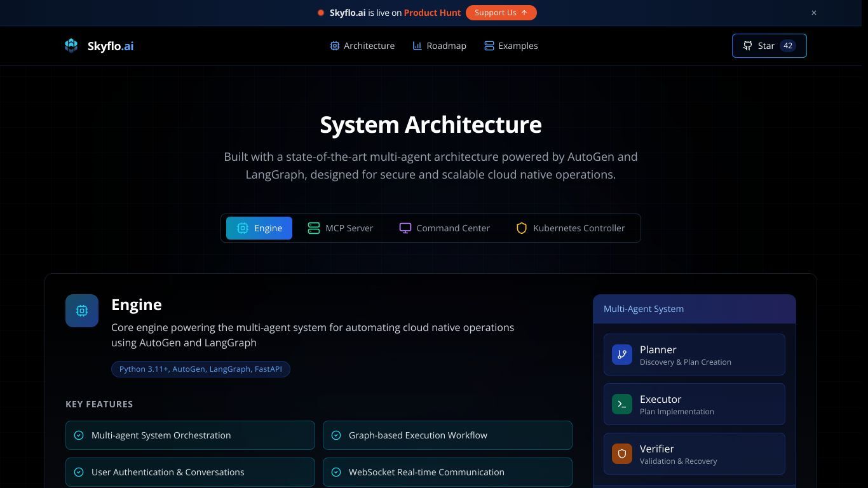This screenshot has height=488, width=868.
Task: Switch to the Kubernetes Controller tab
Action: tap(571, 228)
